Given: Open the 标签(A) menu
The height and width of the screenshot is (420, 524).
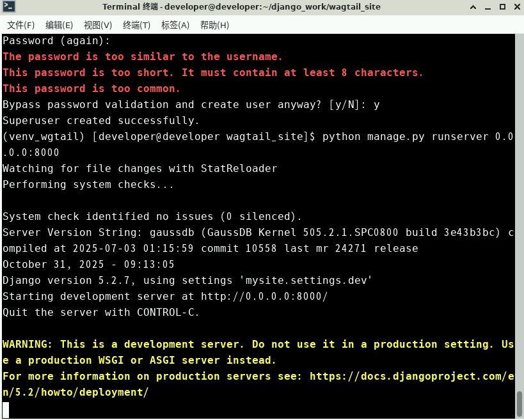Looking at the screenshot, I should (175, 25).
